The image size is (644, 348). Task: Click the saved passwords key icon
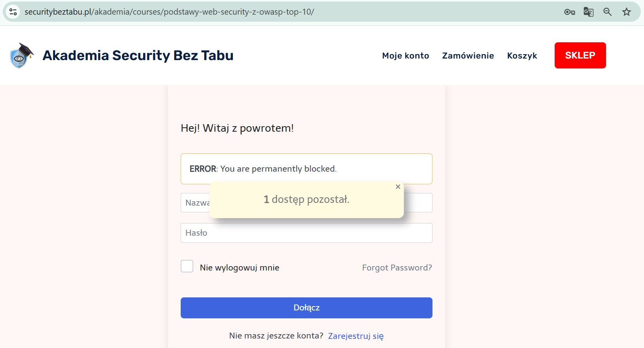(x=569, y=12)
